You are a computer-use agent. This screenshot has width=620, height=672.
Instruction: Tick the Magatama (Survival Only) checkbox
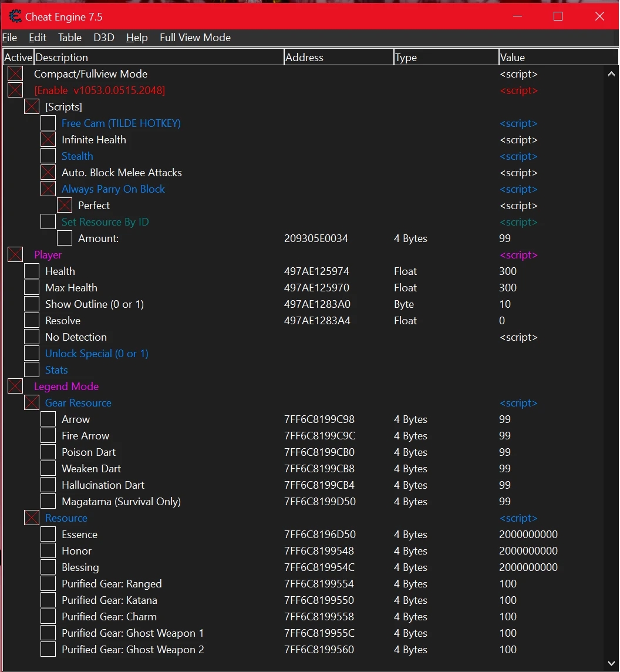[x=48, y=502]
